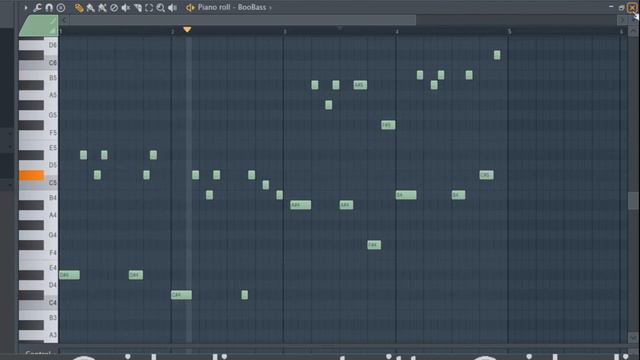Click the F#4 note block
The image size is (640, 360).
374,245
